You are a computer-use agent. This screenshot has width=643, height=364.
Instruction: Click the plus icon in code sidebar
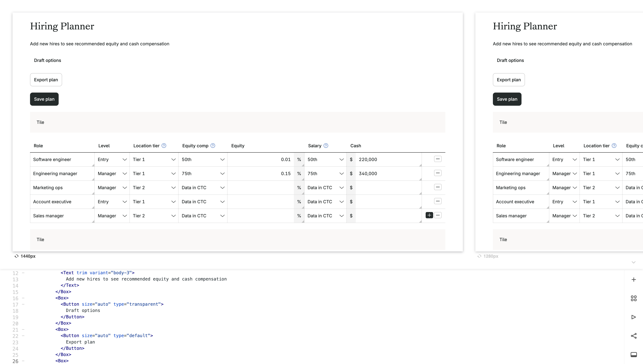click(633, 280)
